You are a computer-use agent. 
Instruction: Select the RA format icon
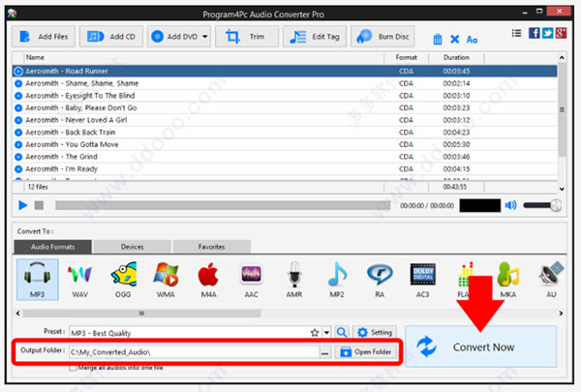(380, 280)
